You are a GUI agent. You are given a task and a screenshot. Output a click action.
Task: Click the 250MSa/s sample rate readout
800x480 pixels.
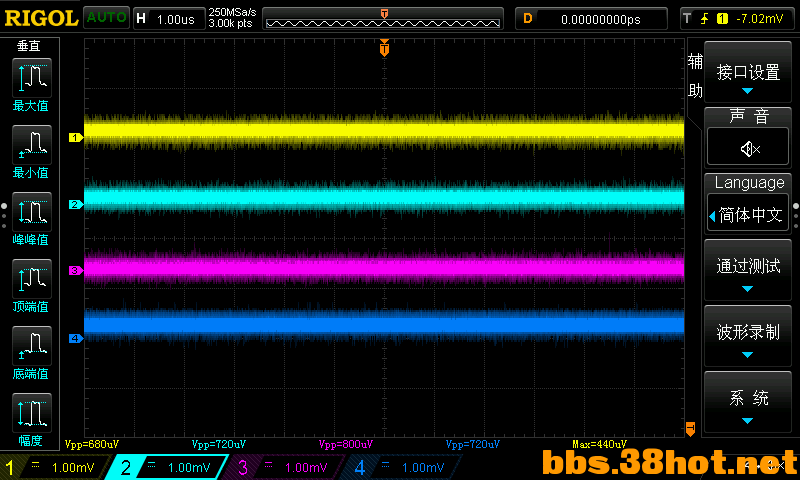[x=232, y=12]
